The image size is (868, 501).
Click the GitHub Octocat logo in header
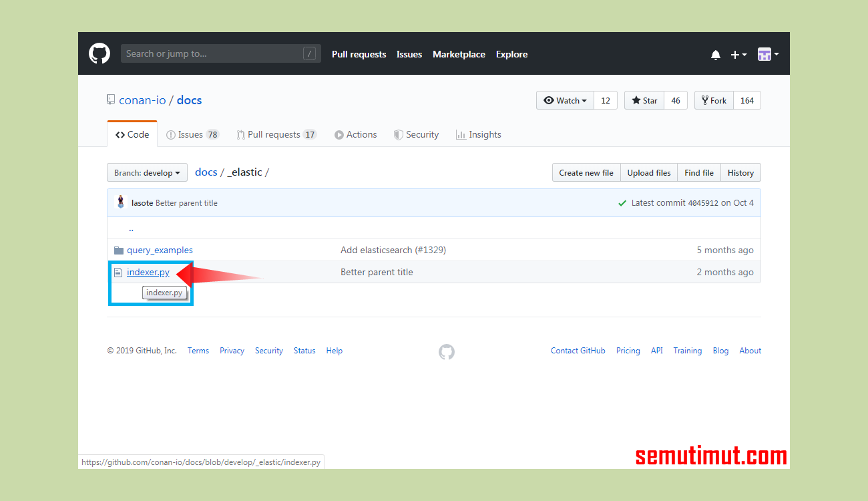(99, 53)
